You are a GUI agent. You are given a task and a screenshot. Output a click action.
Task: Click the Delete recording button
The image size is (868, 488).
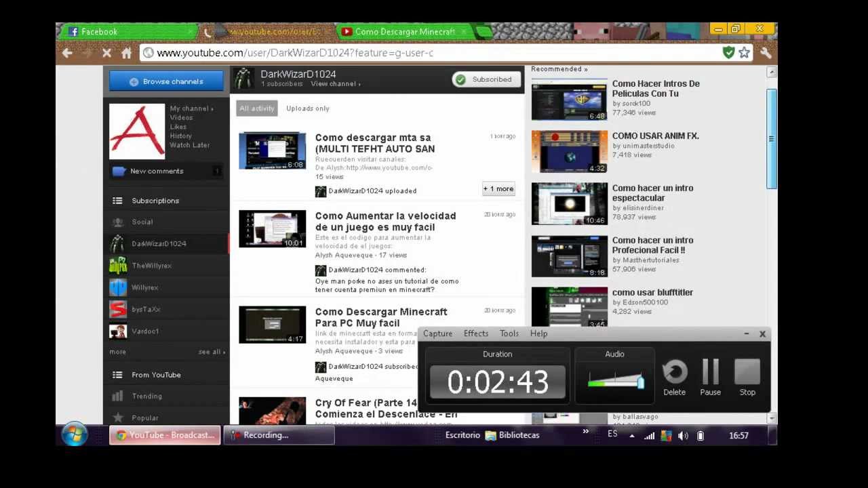click(674, 378)
